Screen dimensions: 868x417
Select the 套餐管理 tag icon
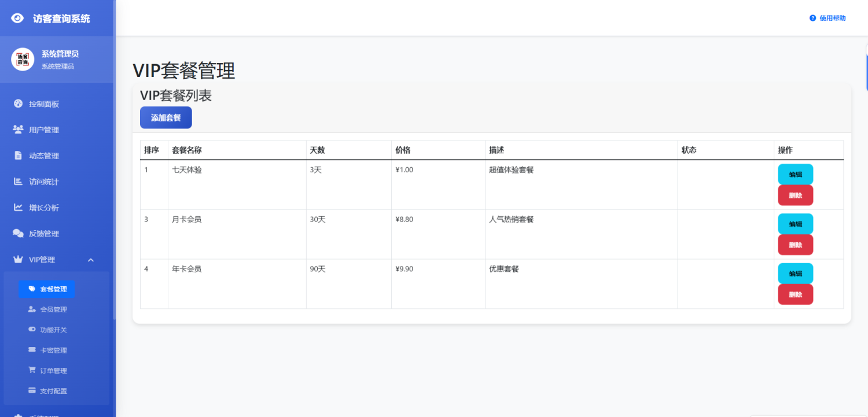(x=33, y=289)
